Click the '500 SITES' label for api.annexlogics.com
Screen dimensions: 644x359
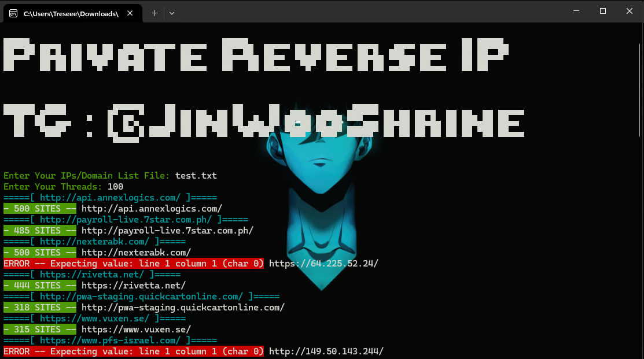40,209
